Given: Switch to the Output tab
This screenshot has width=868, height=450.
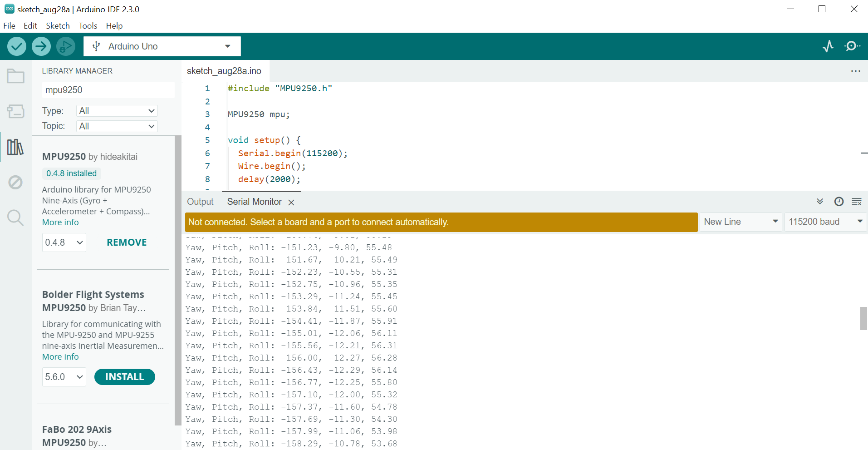Looking at the screenshot, I should [200, 202].
